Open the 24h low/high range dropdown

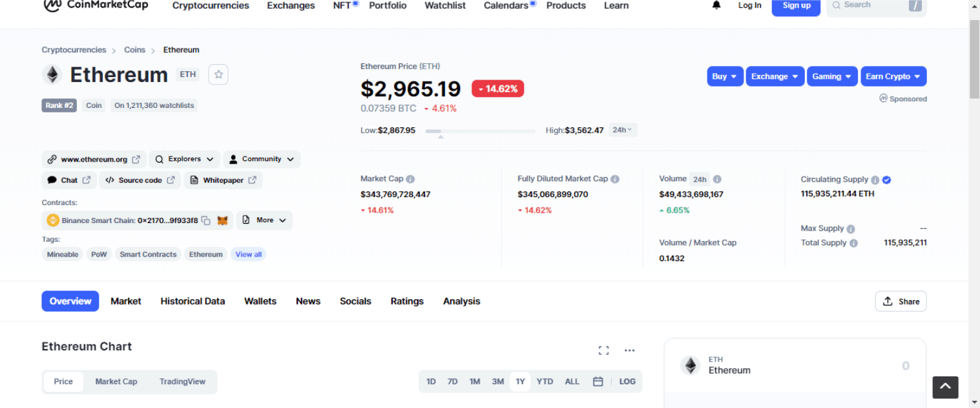pos(623,130)
